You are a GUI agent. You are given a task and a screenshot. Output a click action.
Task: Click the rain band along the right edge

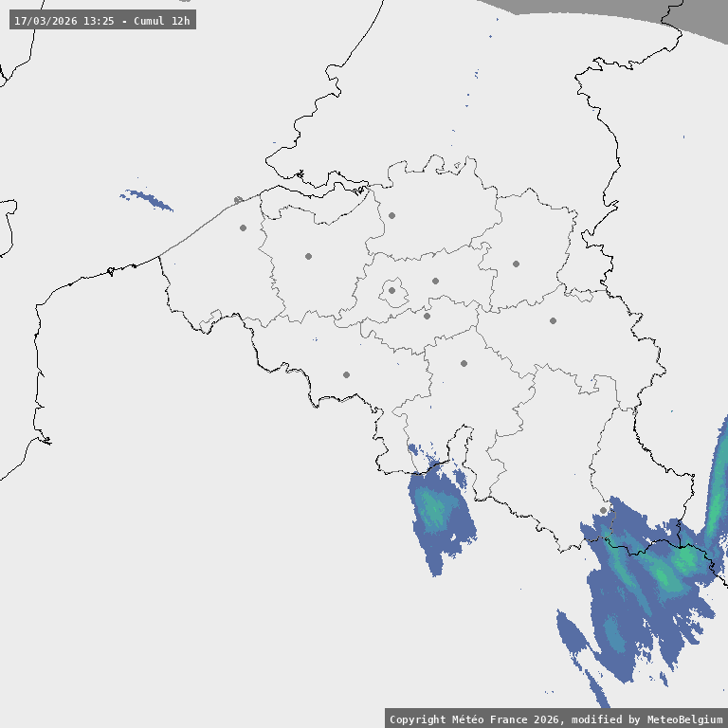click(718, 474)
